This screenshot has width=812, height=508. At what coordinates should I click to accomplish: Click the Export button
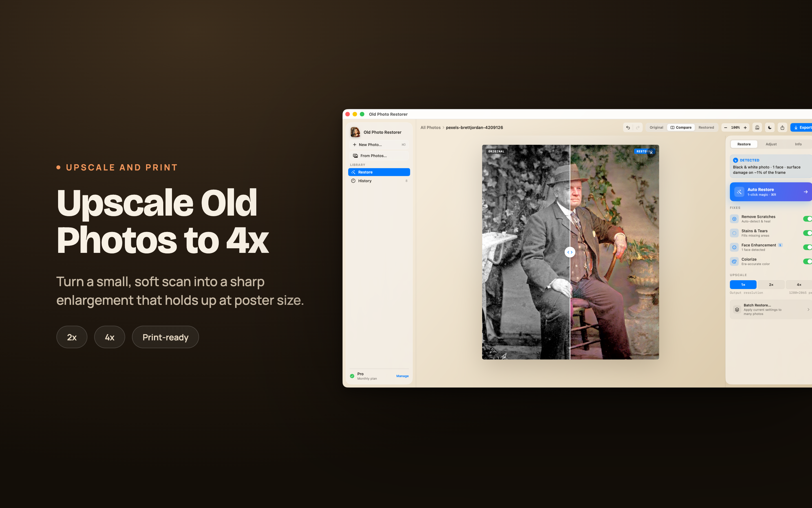[802, 128]
